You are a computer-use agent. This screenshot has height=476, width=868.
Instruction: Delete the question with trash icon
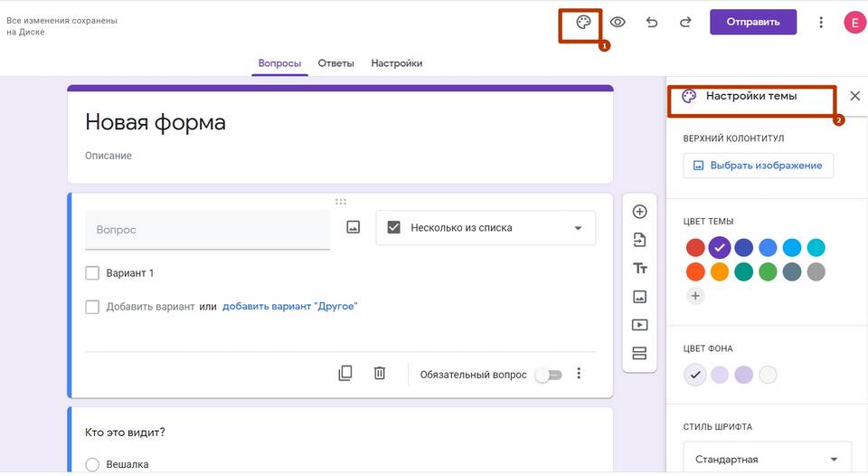point(380,373)
